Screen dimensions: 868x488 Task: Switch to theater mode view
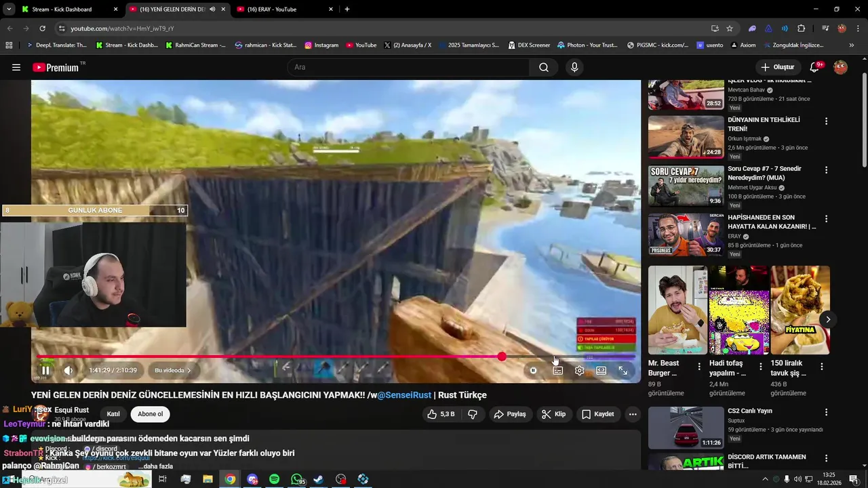point(601,371)
